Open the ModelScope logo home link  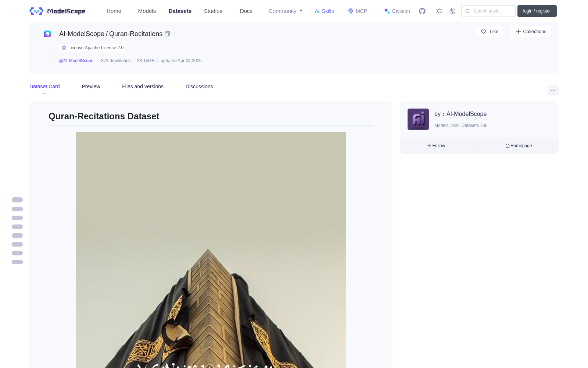point(58,11)
